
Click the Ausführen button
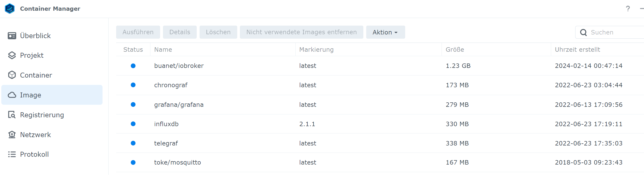pyautogui.click(x=138, y=32)
